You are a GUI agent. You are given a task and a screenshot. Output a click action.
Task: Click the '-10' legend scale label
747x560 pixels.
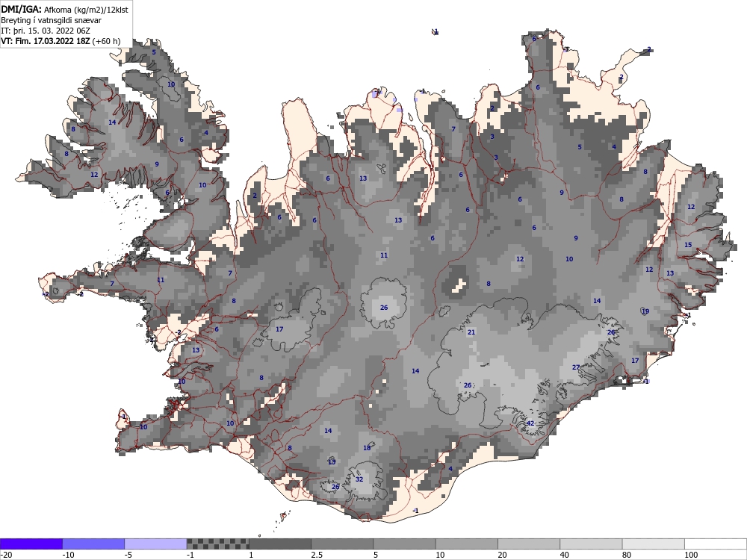(69, 555)
